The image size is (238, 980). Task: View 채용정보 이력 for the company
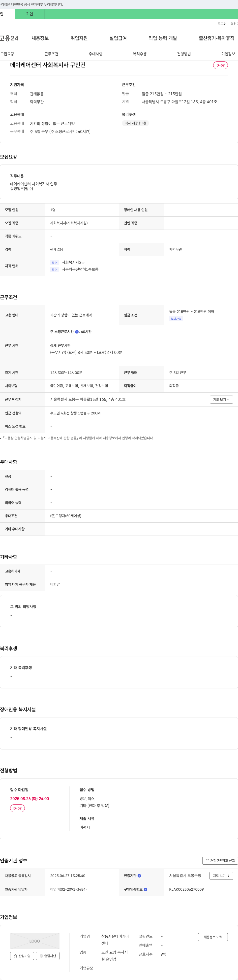(213, 937)
